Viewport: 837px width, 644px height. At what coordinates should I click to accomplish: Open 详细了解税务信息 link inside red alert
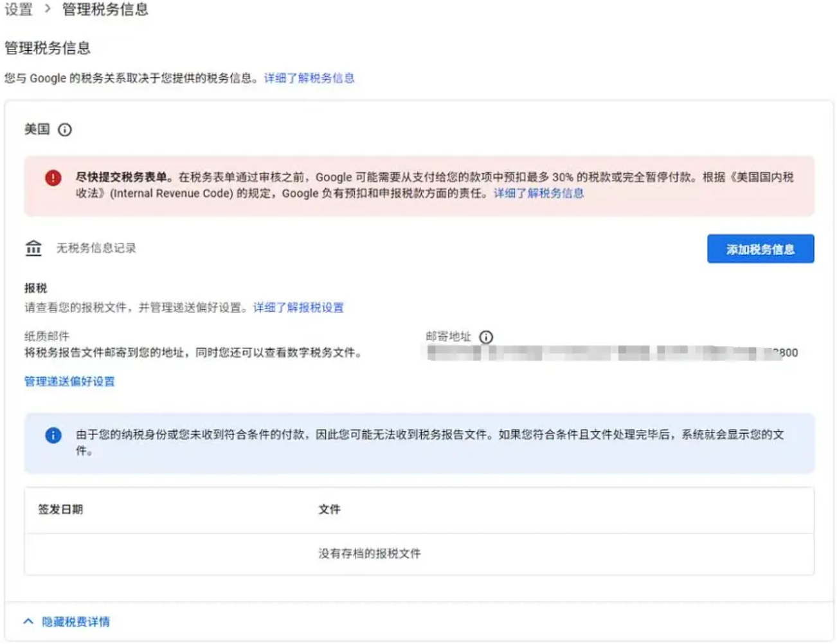(x=538, y=193)
